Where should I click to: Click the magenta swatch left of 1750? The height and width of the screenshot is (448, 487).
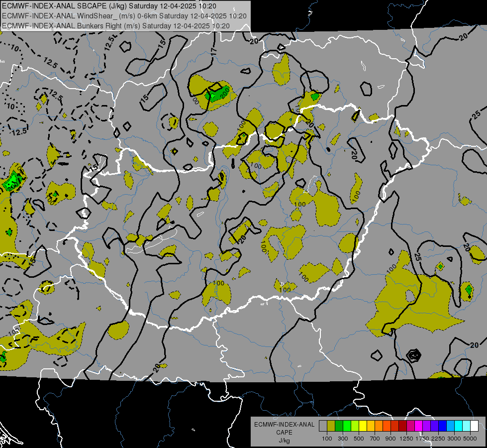419,426
